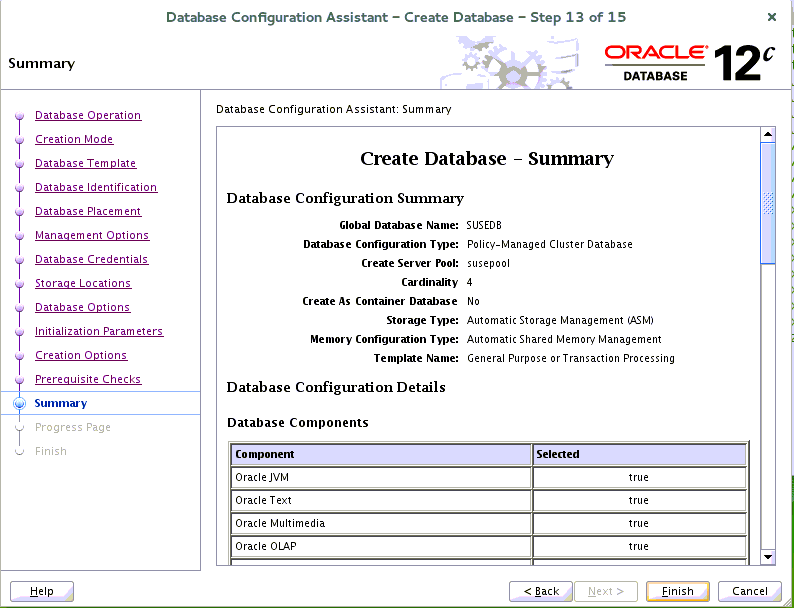Open the Database Options step
This screenshot has width=794, height=608.
coord(83,307)
